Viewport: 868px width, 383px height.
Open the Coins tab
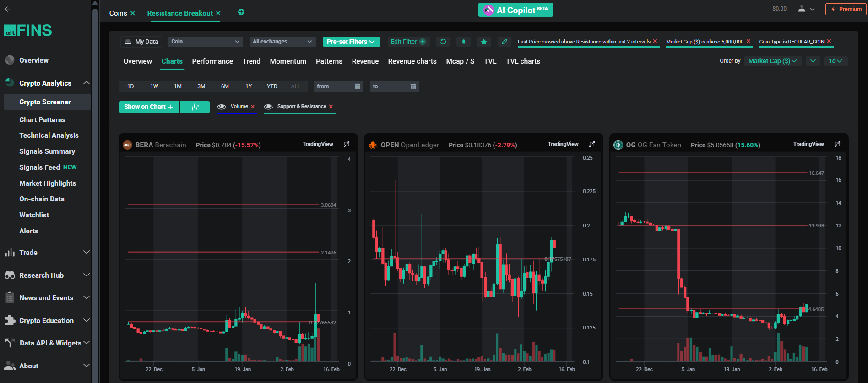click(118, 13)
